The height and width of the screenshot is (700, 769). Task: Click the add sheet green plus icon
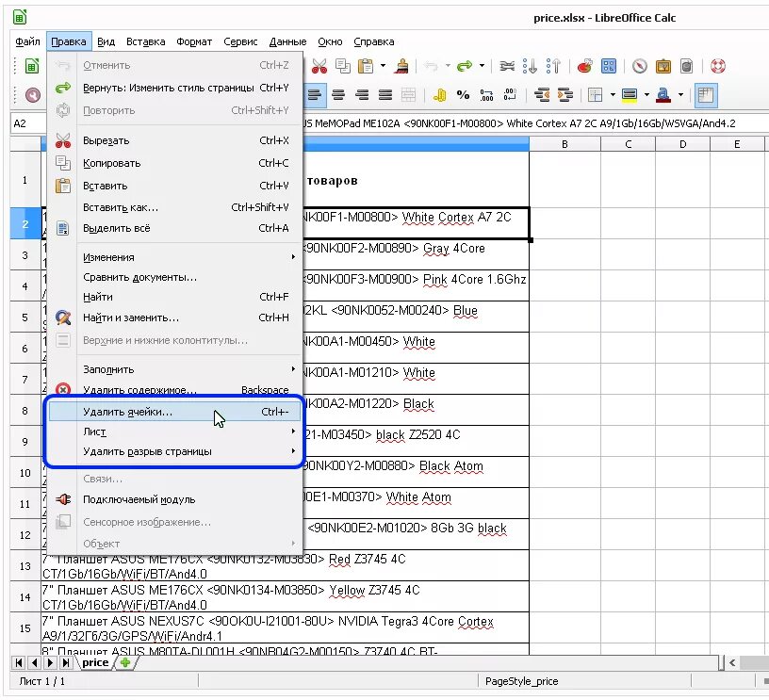tap(125, 662)
